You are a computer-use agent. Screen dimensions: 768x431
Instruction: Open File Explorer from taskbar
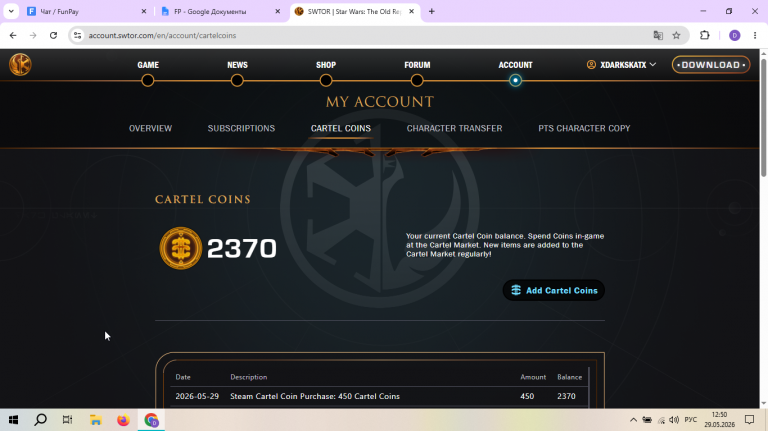pos(96,420)
